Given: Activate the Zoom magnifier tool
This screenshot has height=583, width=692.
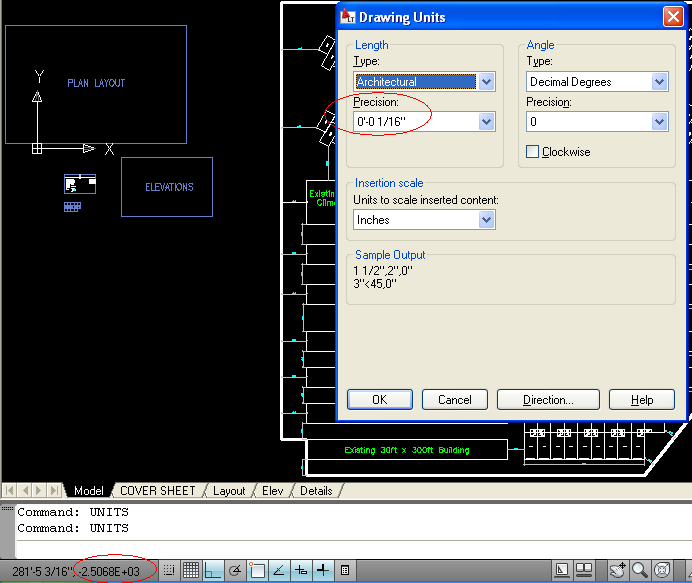Looking at the screenshot, I should pyautogui.click(x=639, y=570).
